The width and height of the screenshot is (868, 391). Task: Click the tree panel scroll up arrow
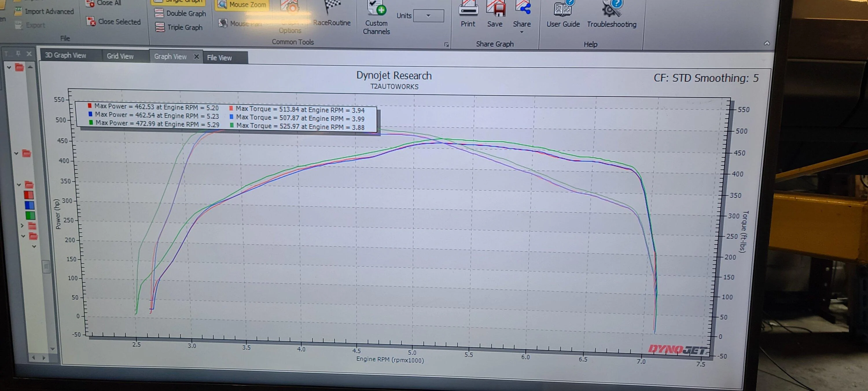pos(31,67)
